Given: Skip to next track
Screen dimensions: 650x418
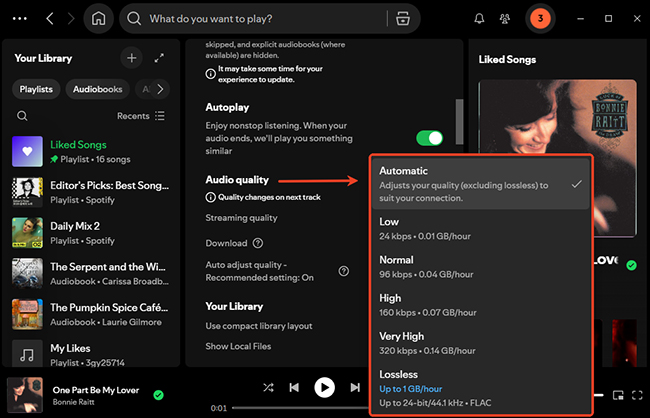Looking at the screenshot, I should point(355,387).
